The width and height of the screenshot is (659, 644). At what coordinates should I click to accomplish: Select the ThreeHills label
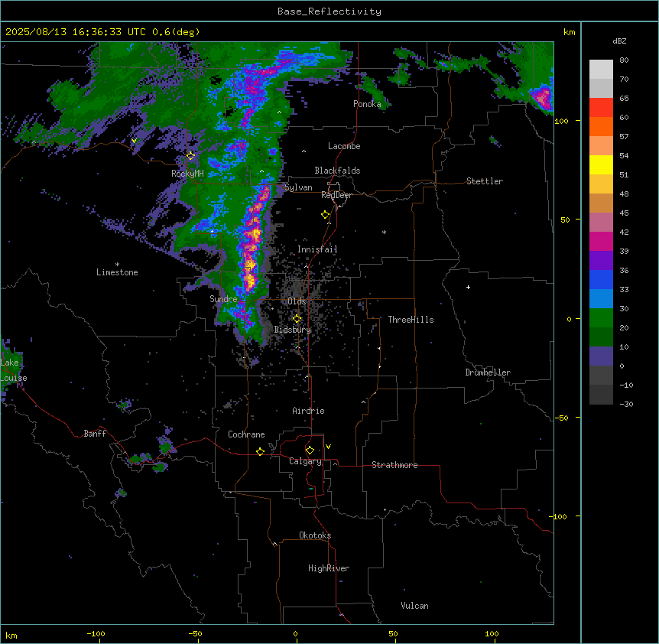point(411,320)
